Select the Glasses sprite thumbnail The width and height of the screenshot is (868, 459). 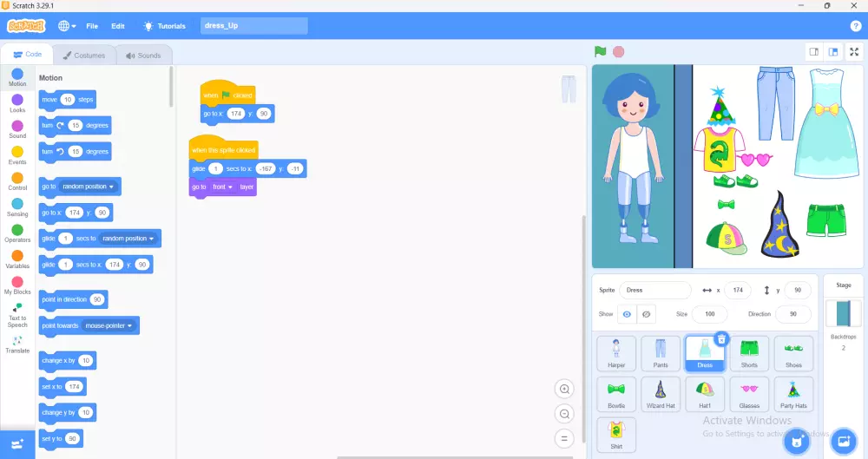(x=749, y=394)
